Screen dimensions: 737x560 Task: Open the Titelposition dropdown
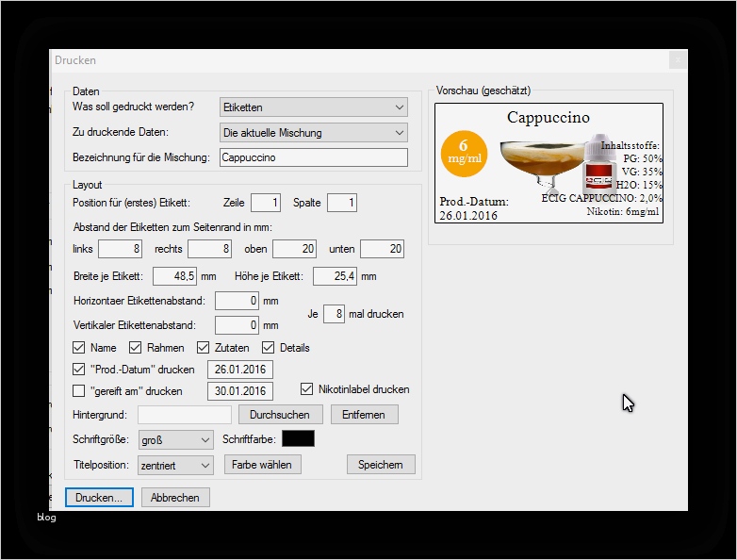click(175, 465)
